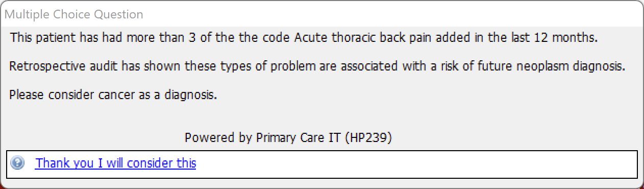644x189 pixels.
Task: Click the Multiple Choice Question title bar
Action: (x=322, y=14)
